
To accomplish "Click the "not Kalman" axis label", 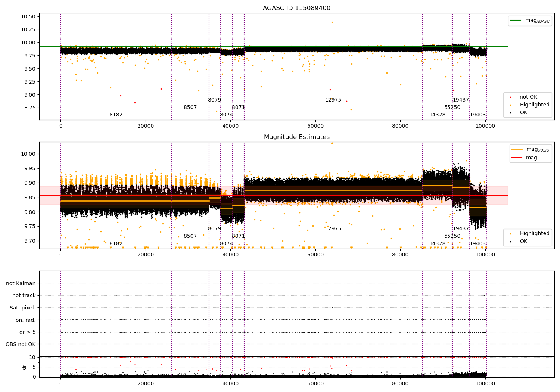I will tap(21, 284).
